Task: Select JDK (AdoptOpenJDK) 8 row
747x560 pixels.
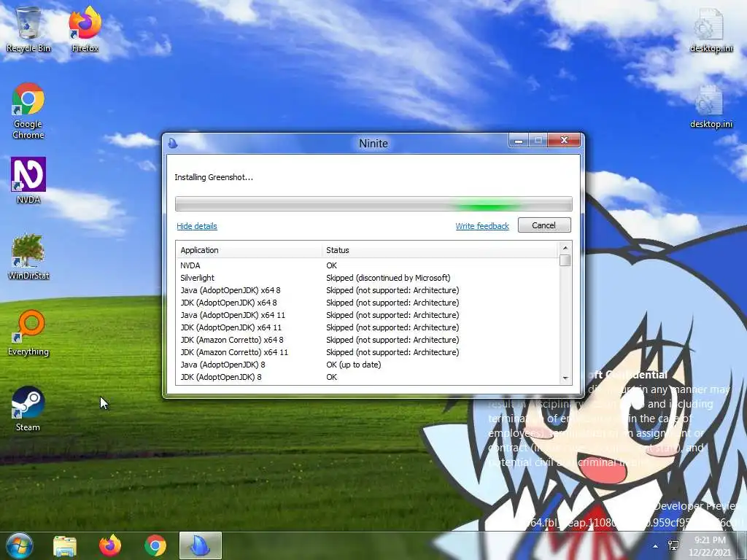Action: pyautogui.click(x=368, y=377)
